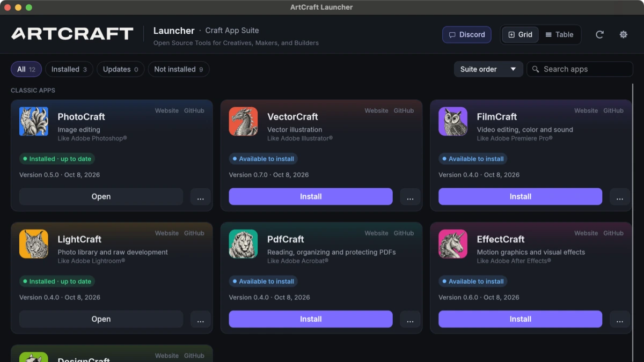Click the FilmCraft owl app icon
Viewport: 644px width, 362px height.
point(453,121)
